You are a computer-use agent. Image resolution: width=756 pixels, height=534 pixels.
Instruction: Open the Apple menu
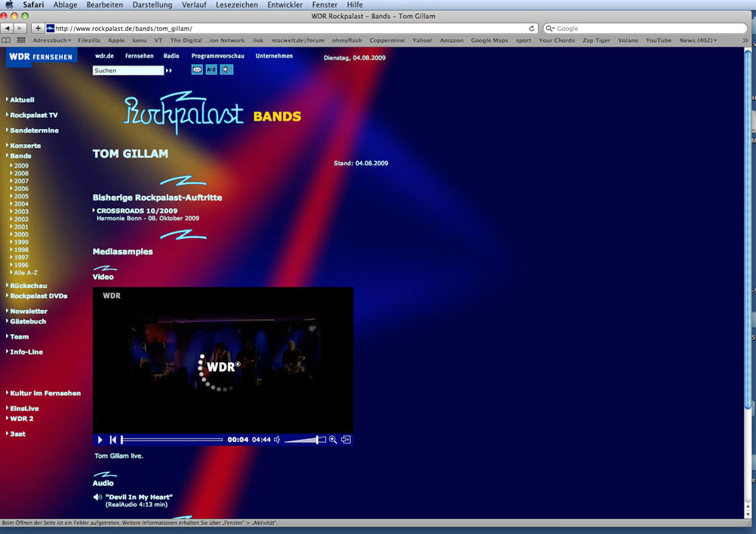(x=9, y=5)
